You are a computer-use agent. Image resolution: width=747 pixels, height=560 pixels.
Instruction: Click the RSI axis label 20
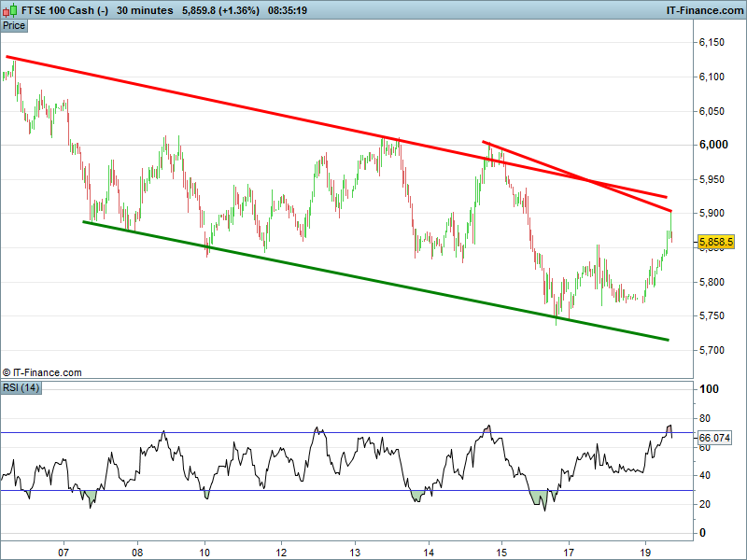point(706,504)
